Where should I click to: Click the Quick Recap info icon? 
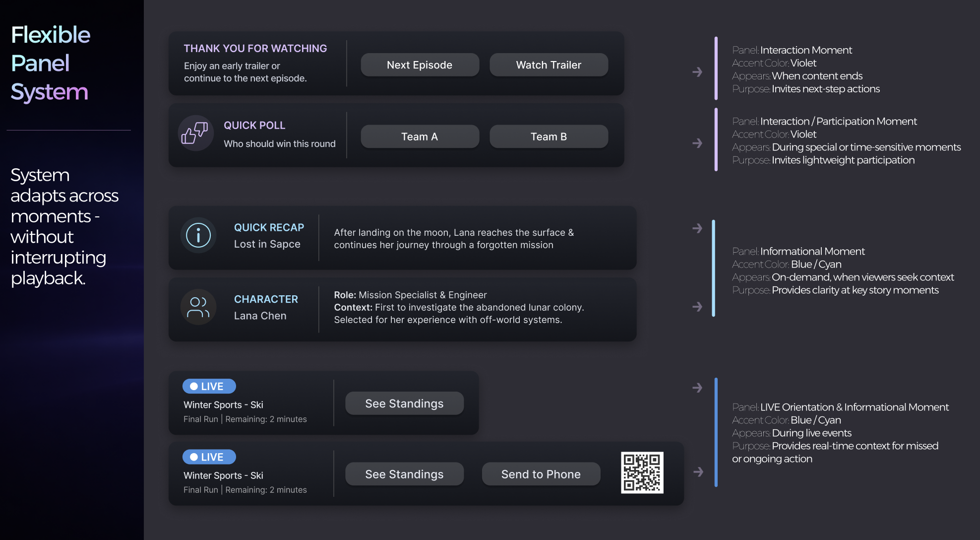(x=198, y=236)
